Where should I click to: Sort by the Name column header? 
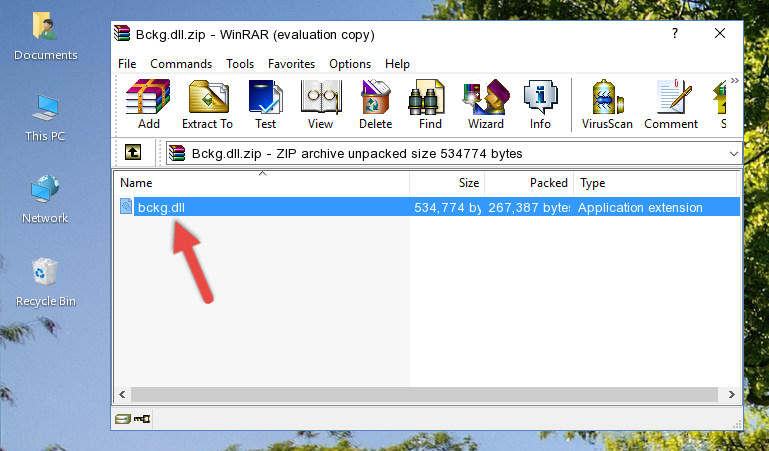262,183
